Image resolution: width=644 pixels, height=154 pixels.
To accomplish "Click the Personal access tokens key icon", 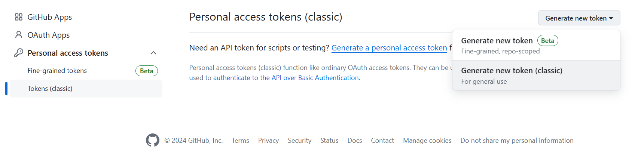I will (x=18, y=53).
